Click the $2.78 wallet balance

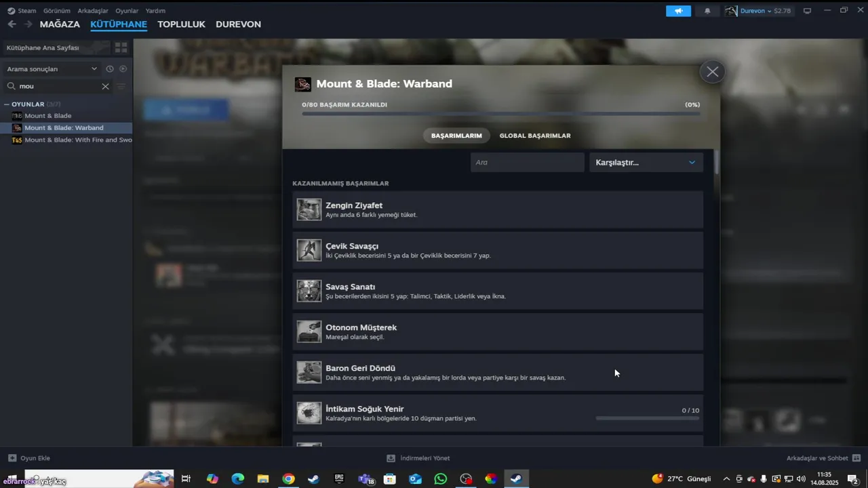click(782, 11)
